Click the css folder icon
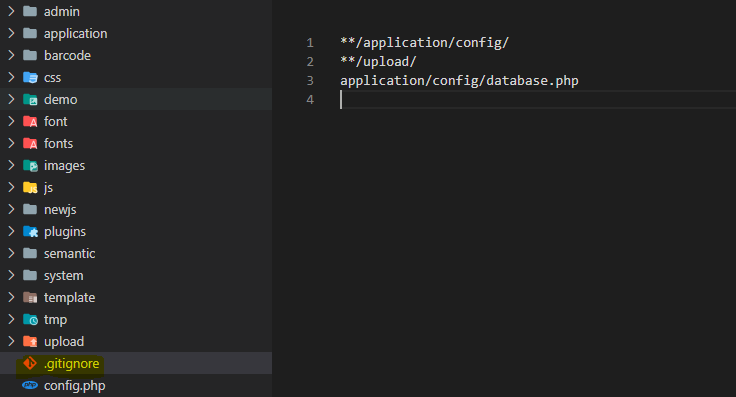 (30, 77)
